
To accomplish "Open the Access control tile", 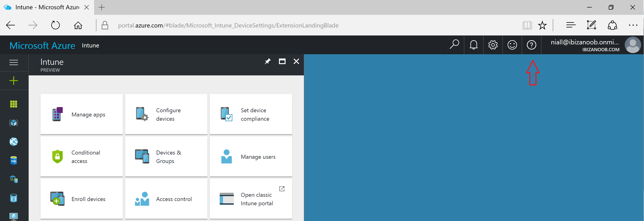I will 166,199.
